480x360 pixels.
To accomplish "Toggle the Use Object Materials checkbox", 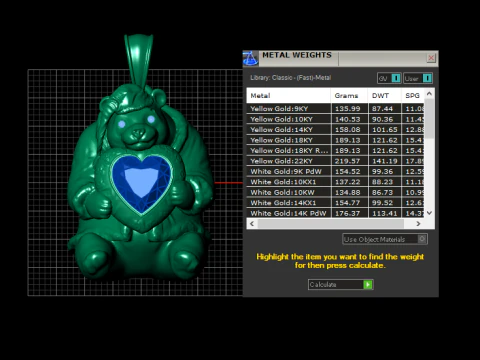I will pyautogui.click(x=422, y=239).
